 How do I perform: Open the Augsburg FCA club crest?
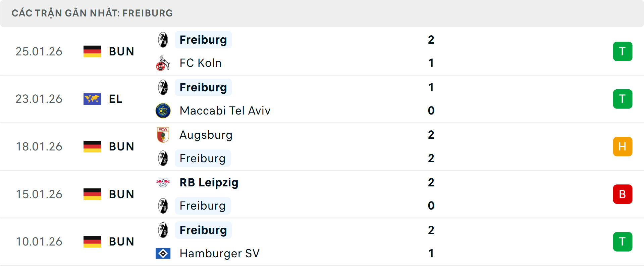163,135
